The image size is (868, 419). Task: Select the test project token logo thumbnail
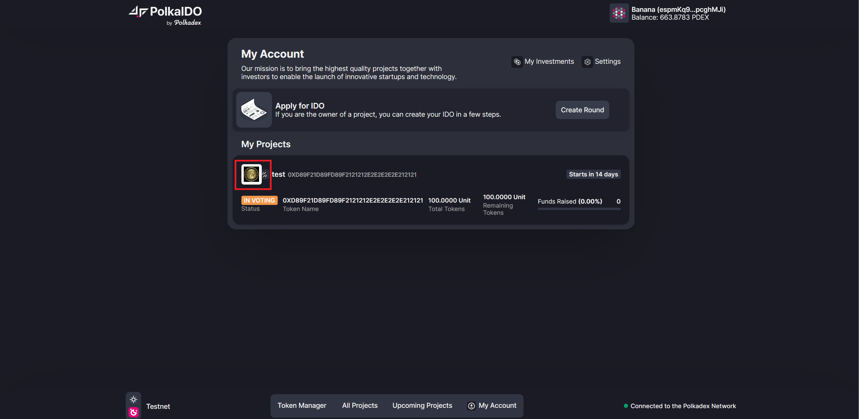[251, 175]
